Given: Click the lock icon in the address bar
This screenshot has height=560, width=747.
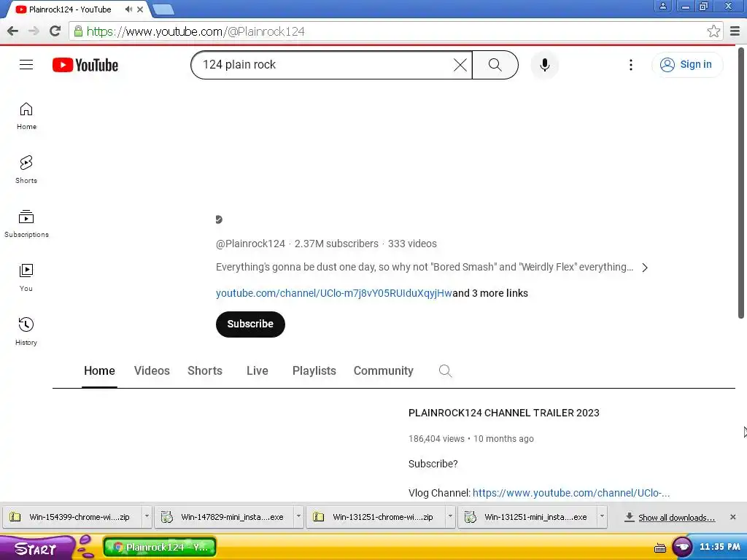Looking at the screenshot, I should [x=78, y=31].
